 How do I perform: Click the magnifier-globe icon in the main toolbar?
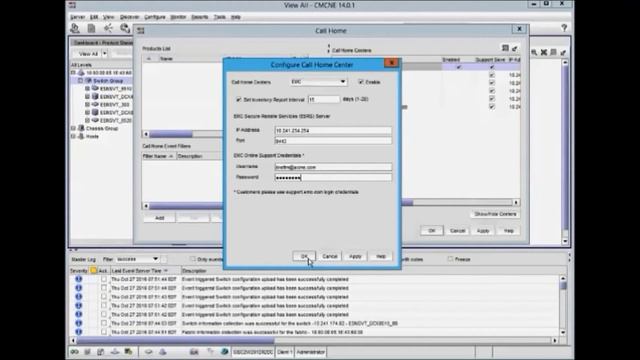(125, 28)
